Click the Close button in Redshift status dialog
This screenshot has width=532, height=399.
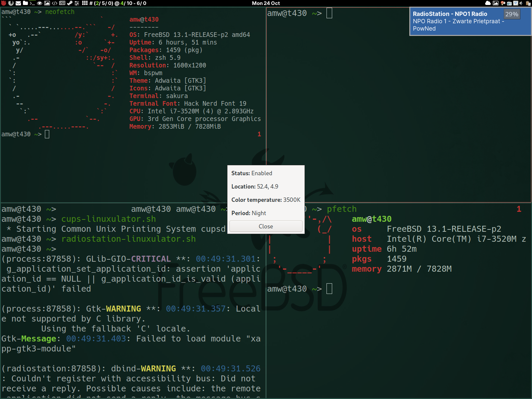coord(266,226)
